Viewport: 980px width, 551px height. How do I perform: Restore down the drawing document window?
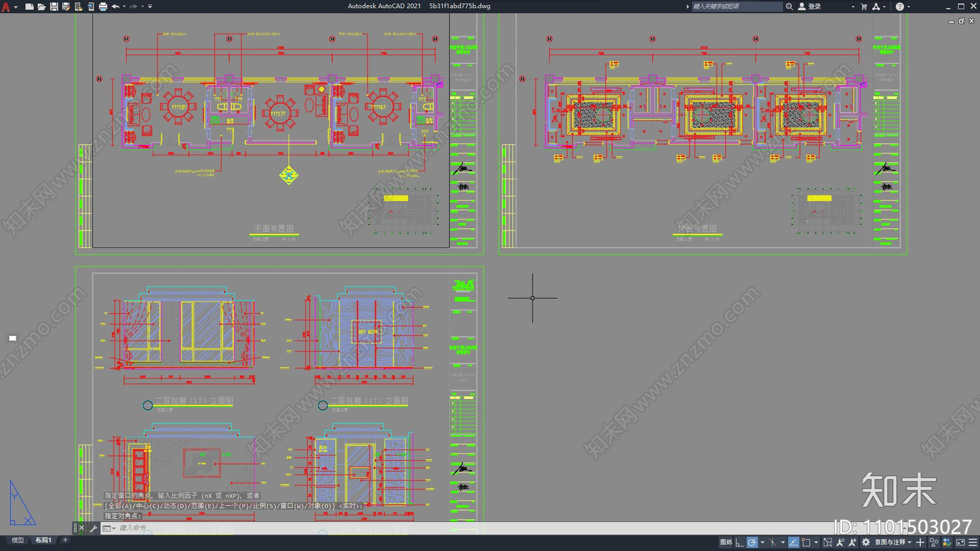click(x=962, y=21)
